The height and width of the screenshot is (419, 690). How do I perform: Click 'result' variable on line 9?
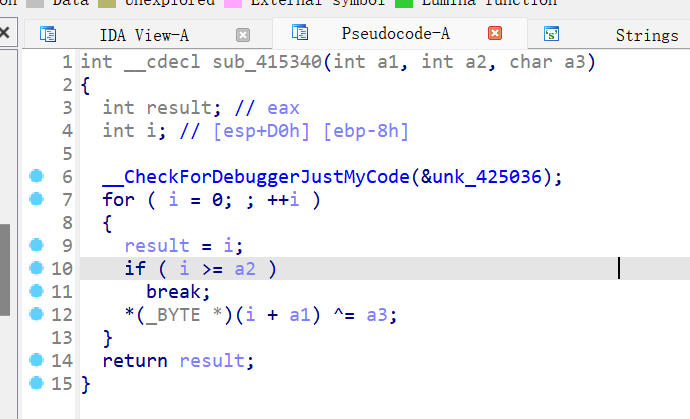(x=157, y=246)
